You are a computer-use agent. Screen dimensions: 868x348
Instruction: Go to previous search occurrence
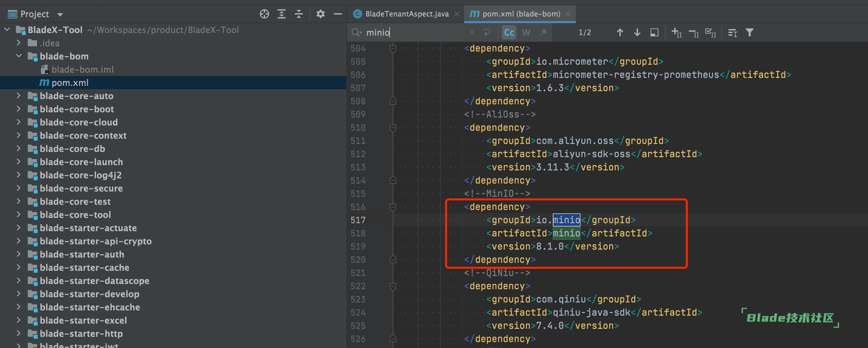point(620,32)
